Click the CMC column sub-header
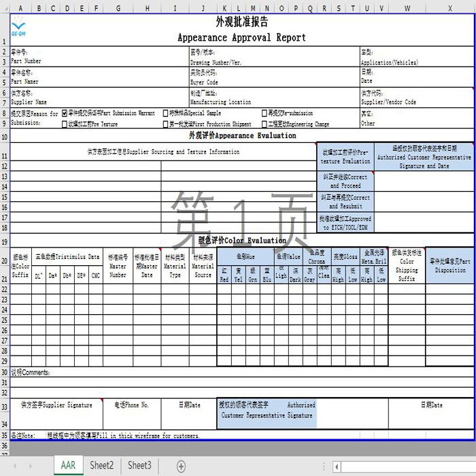Viewport: 476px width, 476px height. tap(96, 275)
